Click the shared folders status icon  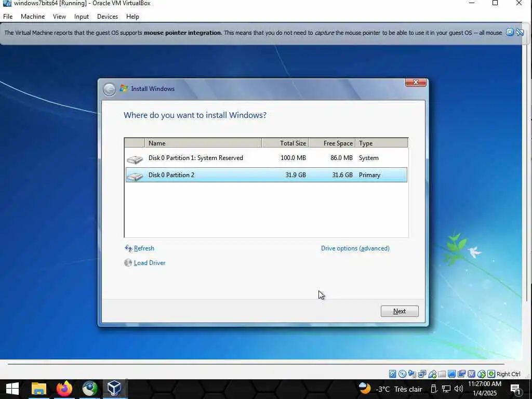[x=442, y=374]
